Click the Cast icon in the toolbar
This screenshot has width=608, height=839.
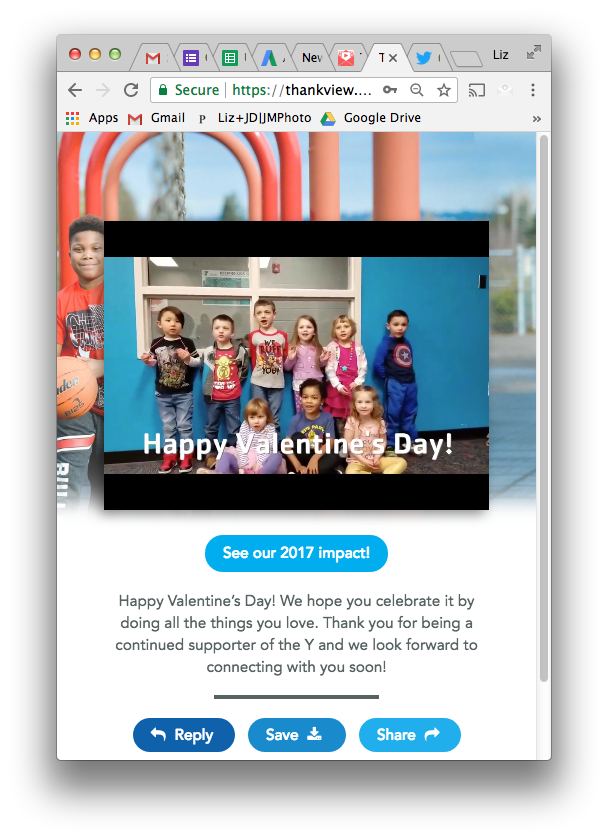(x=476, y=90)
